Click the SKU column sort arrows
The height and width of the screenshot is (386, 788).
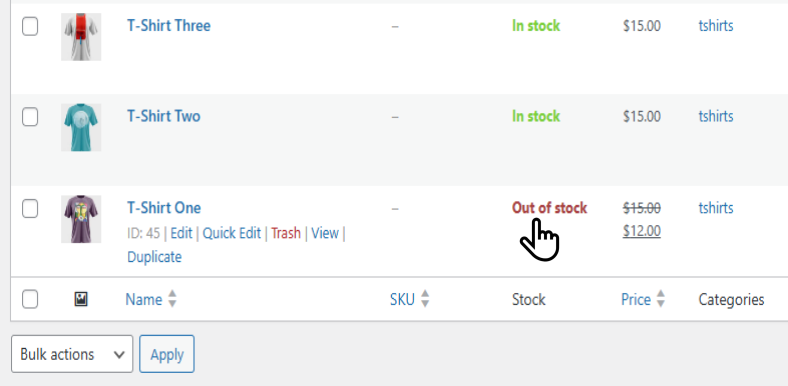(425, 299)
